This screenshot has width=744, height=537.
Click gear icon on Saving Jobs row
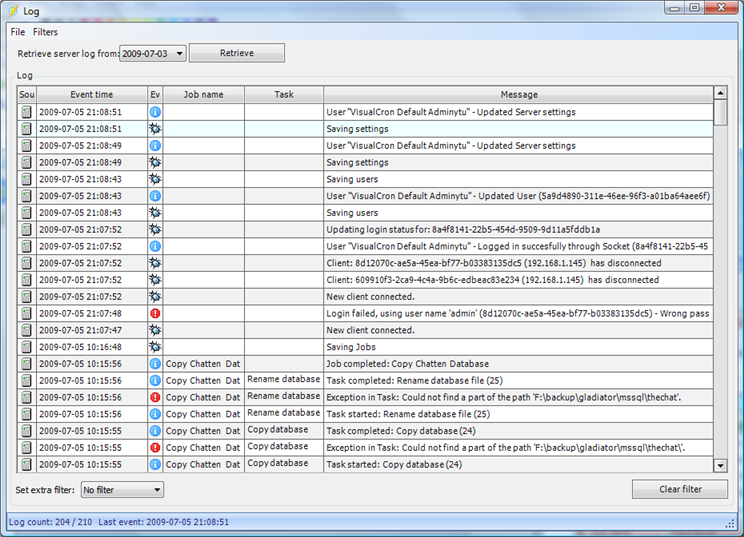pyautogui.click(x=155, y=347)
